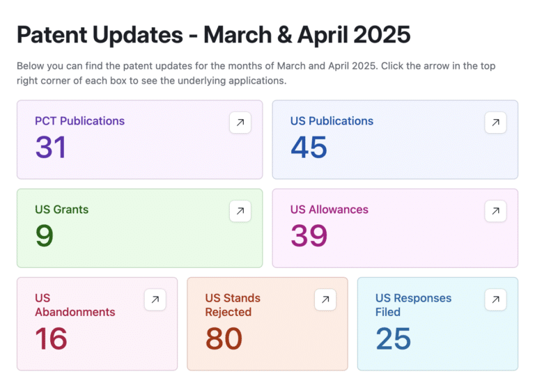Click the PCT Publications card title
This screenshot has height=392, width=535.
(x=79, y=121)
